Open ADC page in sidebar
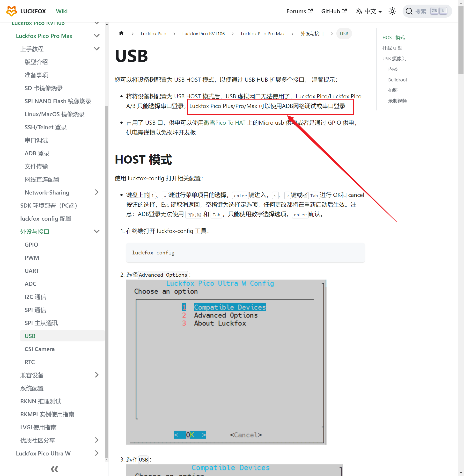The height and width of the screenshot is (476, 464). (x=30, y=284)
